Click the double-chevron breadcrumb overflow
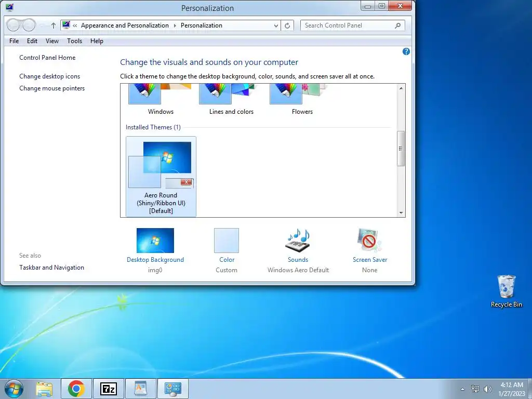This screenshot has width=532, height=399. click(75, 25)
